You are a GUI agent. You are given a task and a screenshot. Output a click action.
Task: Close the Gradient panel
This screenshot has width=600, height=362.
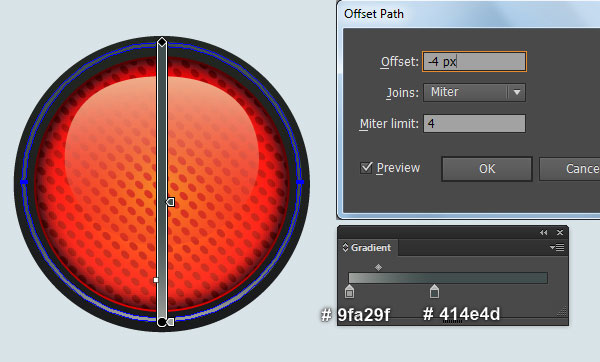pos(560,233)
